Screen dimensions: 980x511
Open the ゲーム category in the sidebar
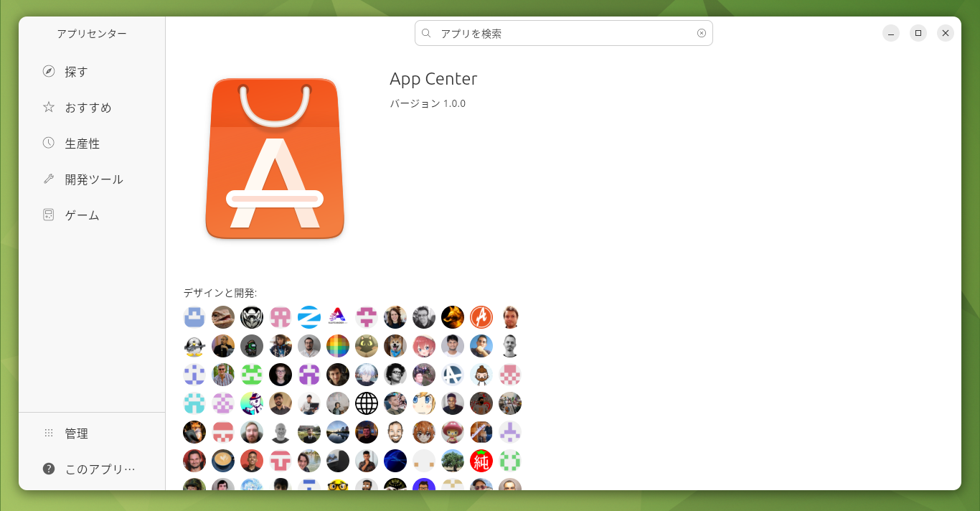[81, 215]
